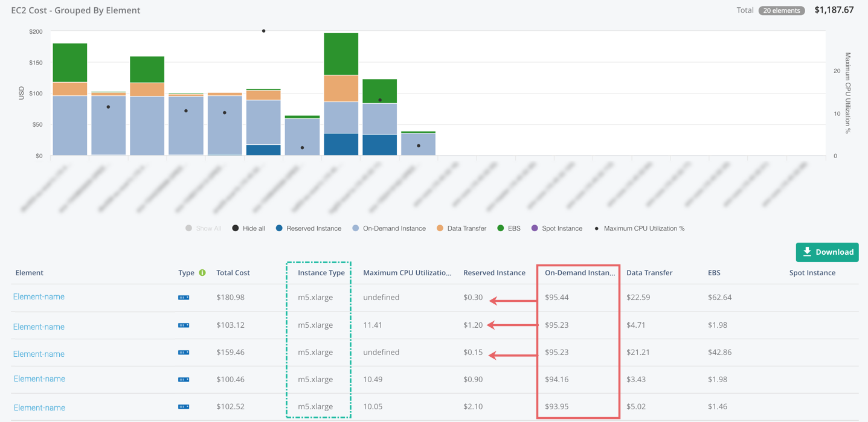Click the instance type icon in the $100.46 row
868x422 pixels.
pos(184,380)
